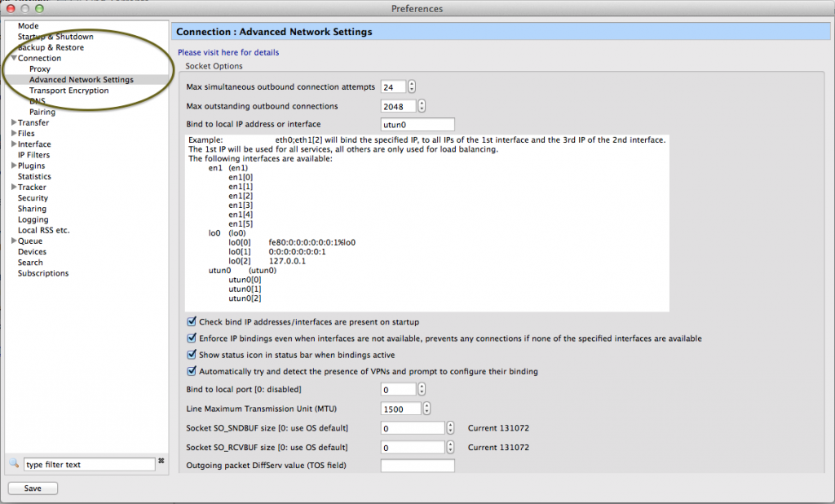Clear the filter text with the X icon
Viewport: 835px width, 504px height.
pos(161,461)
